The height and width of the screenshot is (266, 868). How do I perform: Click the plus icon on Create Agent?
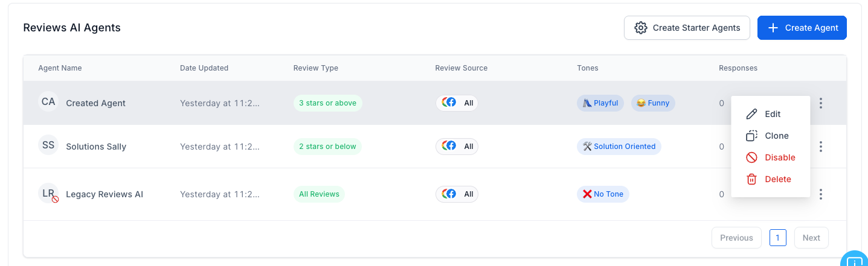pyautogui.click(x=773, y=28)
